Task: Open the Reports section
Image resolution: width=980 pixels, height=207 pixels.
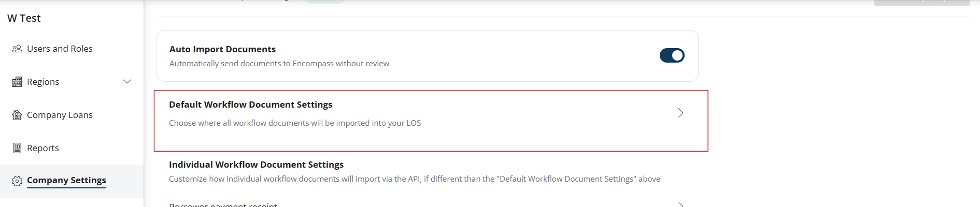Action: pos(43,148)
